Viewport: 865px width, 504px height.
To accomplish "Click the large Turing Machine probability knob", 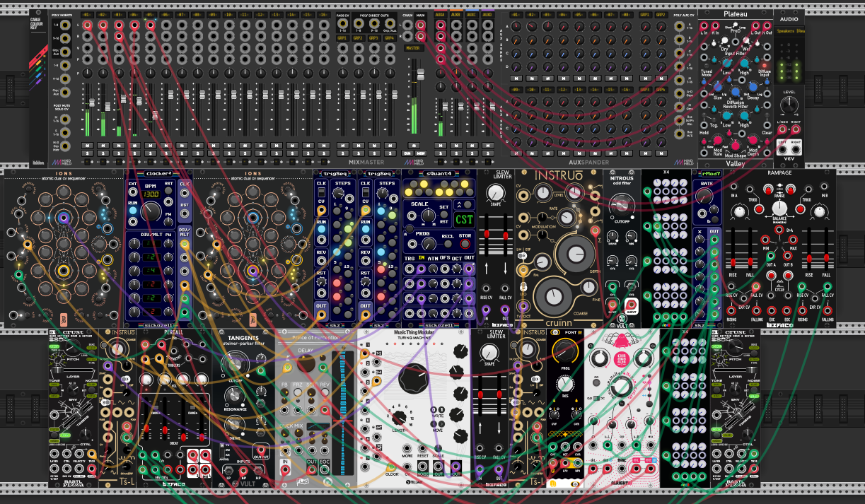I will pos(414,380).
